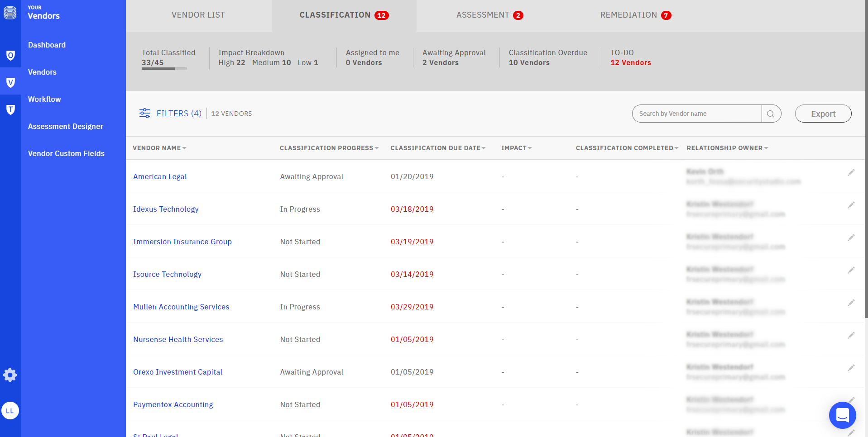
Task: Open Dashboard in the sidebar
Action: (x=47, y=45)
